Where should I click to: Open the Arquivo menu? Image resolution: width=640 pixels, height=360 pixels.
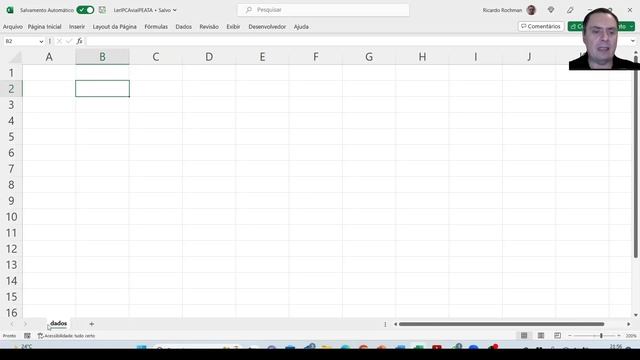[x=13, y=27]
